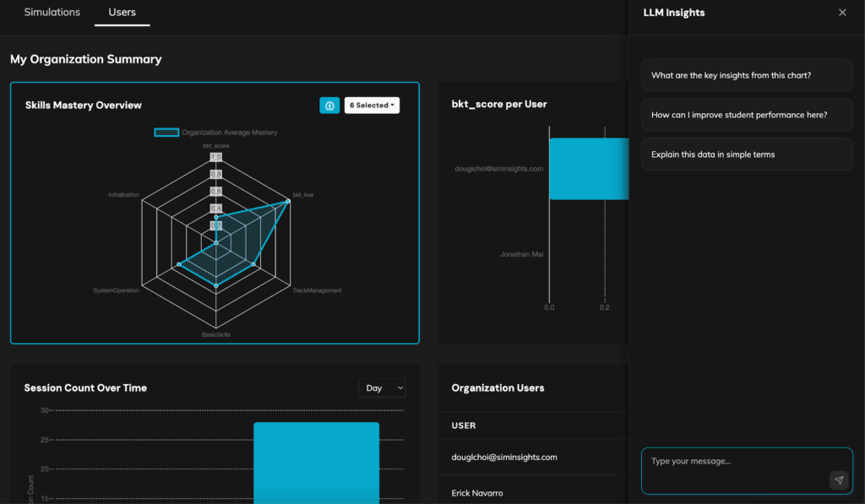This screenshot has width=865, height=504.
Task: Click the BasicSkills radar data point
Action: (x=216, y=285)
